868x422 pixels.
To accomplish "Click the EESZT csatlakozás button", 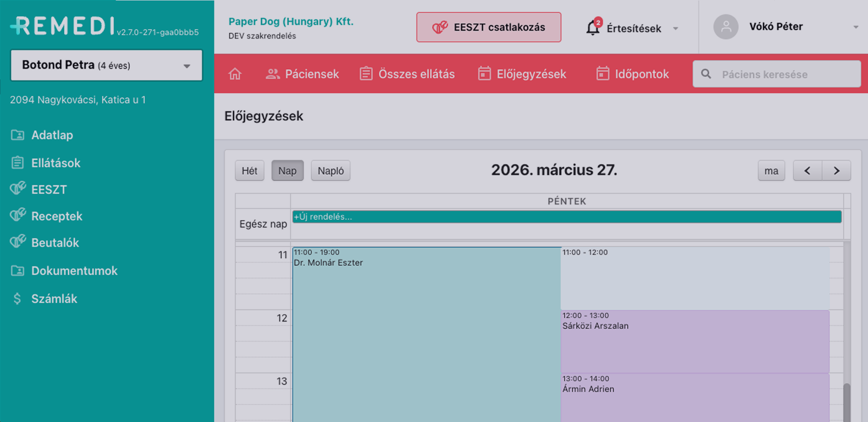I will [489, 27].
